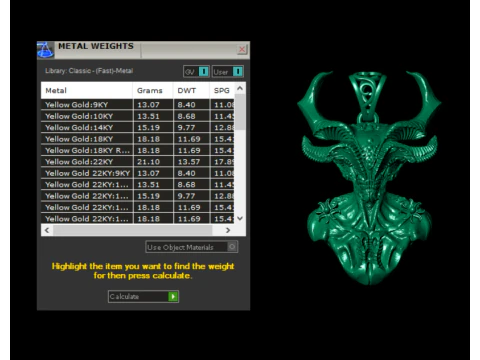Viewport: 480px width, 360px height.
Task: Click the horizontal scrollbar thumb
Action: click(x=133, y=230)
